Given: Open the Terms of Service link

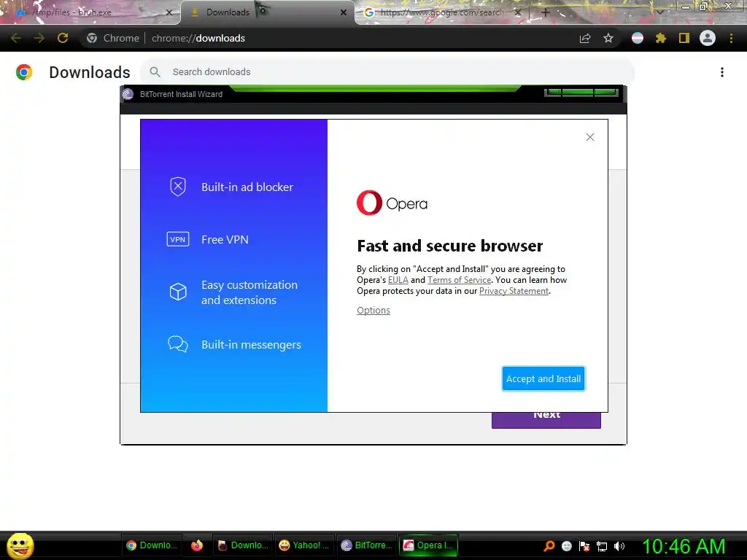Looking at the screenshot, I should coord(459,280).
